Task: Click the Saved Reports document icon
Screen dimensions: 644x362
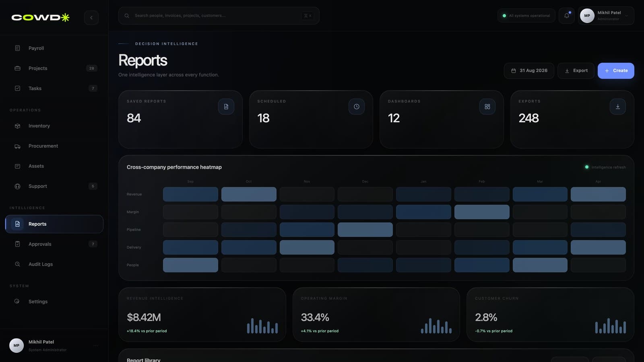Action: point(226,107)
